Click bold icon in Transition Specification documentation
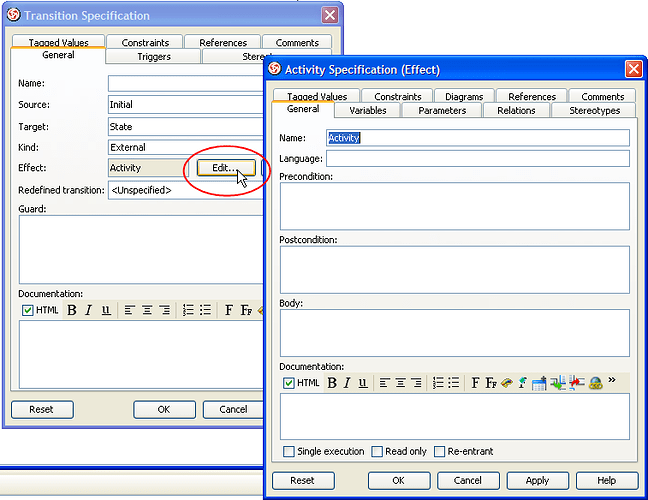This screenshot has width=648, height=500. [72, 310]
